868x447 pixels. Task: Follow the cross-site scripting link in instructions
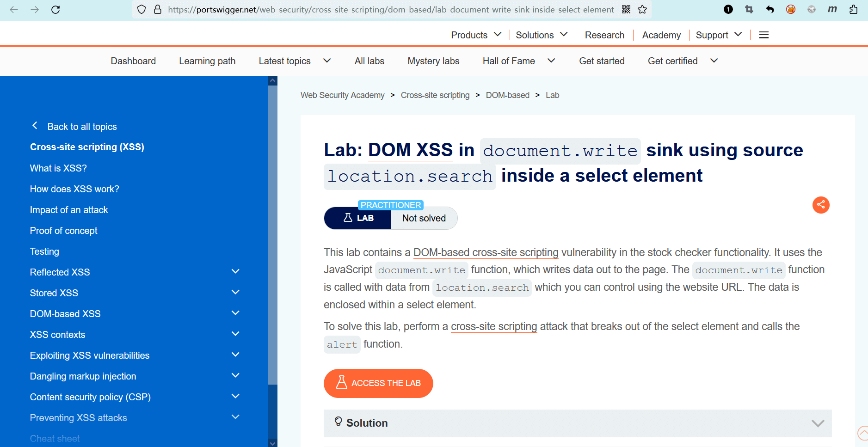coord(494,326)
